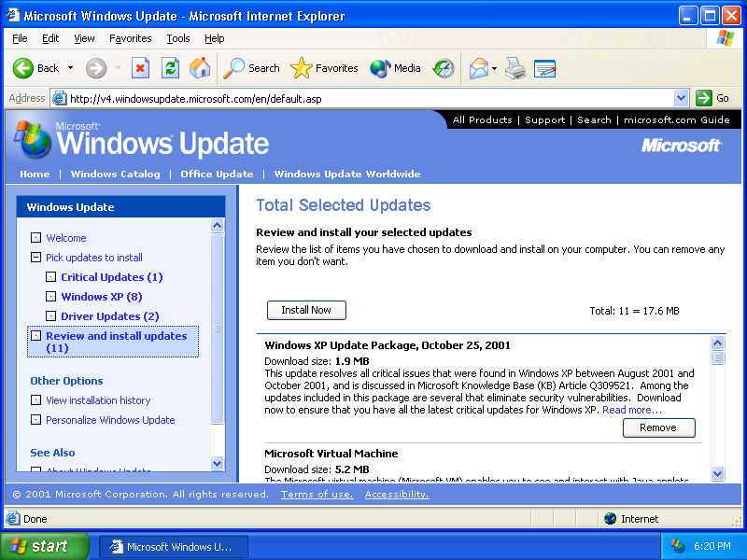Select Review and install updates (11)

click(113, 342)
